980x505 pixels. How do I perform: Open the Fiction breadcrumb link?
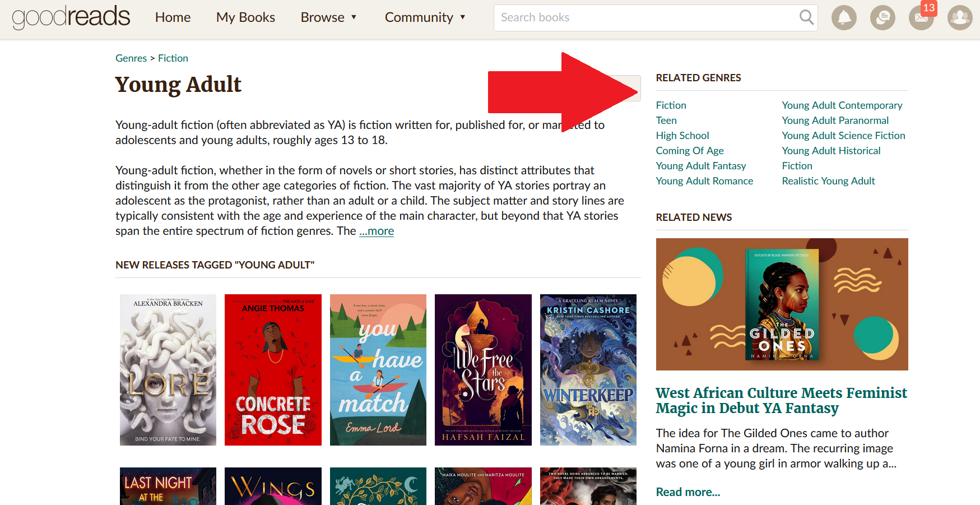tap(173, 58)
